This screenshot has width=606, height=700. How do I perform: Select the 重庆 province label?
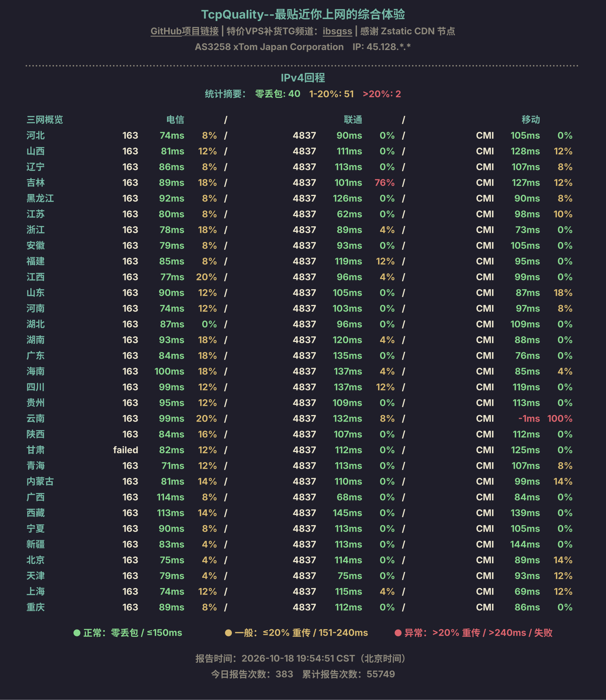(36, 607)
